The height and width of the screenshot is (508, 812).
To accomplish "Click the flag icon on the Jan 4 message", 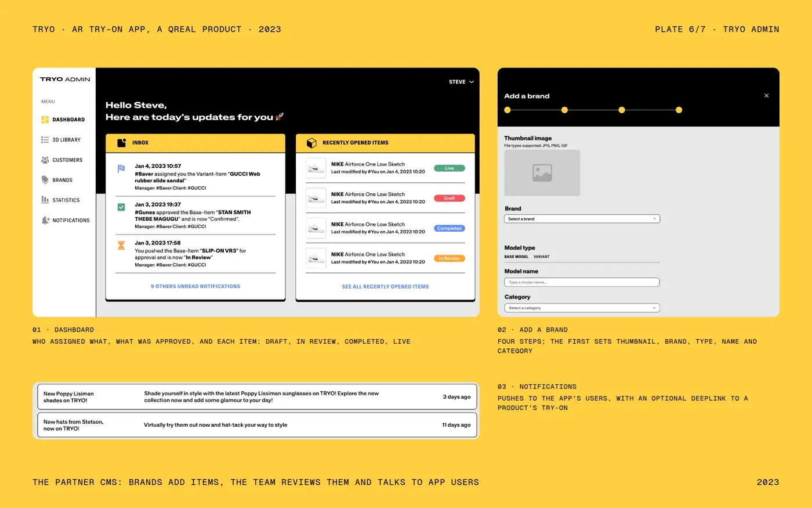I will pyautogui.click(x=121, y=169).
